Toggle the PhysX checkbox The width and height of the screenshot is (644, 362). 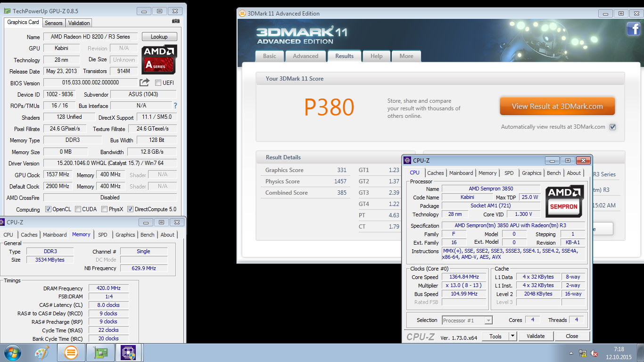point(105,209)
